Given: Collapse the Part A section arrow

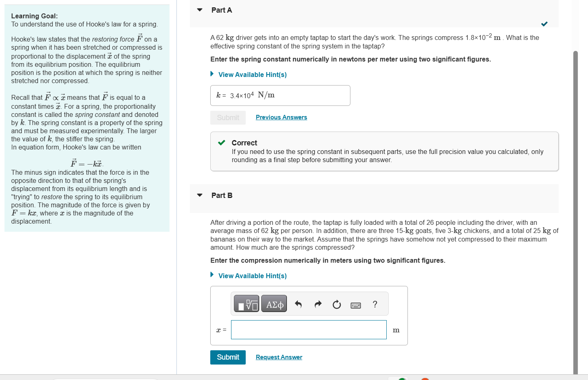Looking at the screenshot, I should pos(200,10).
